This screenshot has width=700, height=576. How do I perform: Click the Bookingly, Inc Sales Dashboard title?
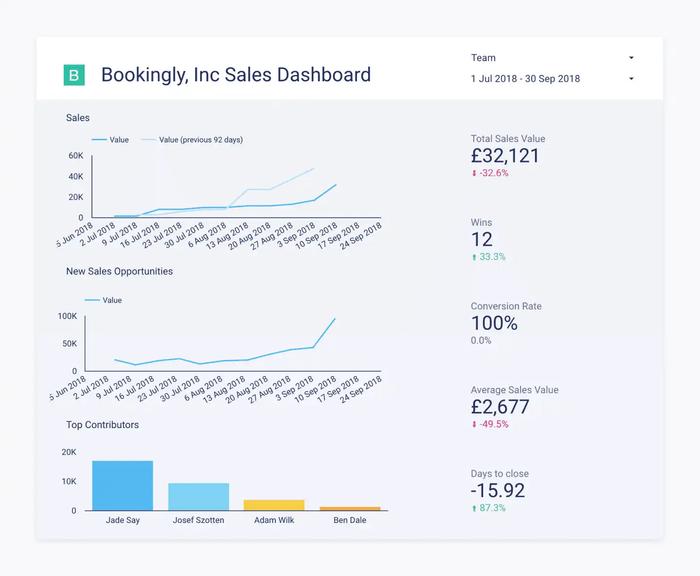(236, 75)
